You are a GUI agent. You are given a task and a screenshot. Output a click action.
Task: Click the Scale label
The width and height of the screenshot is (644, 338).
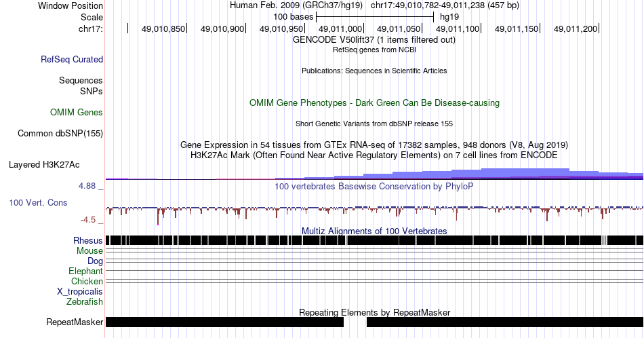pos(92,17)
